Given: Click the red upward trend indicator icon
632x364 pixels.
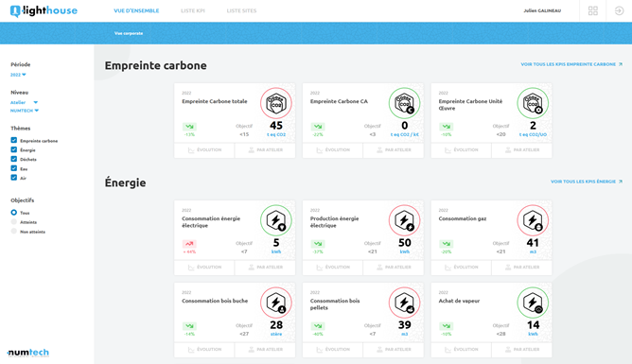Looking at the screenshot, I should [189, 244].
